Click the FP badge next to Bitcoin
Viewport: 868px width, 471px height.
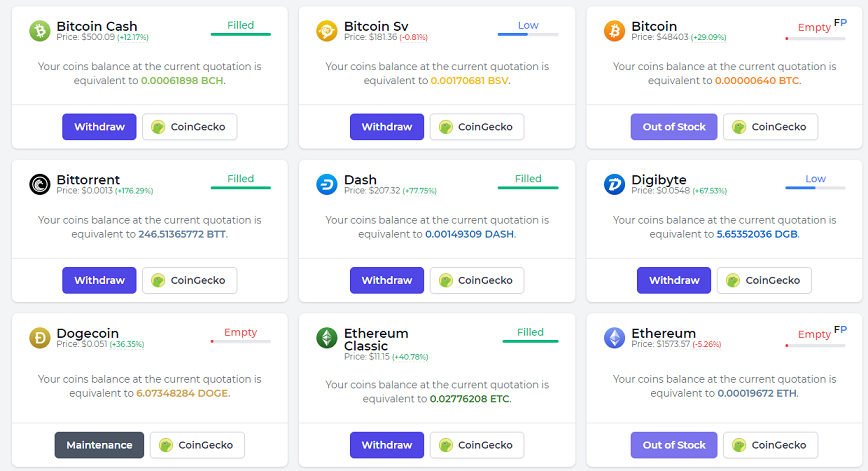tap(840, 23)
